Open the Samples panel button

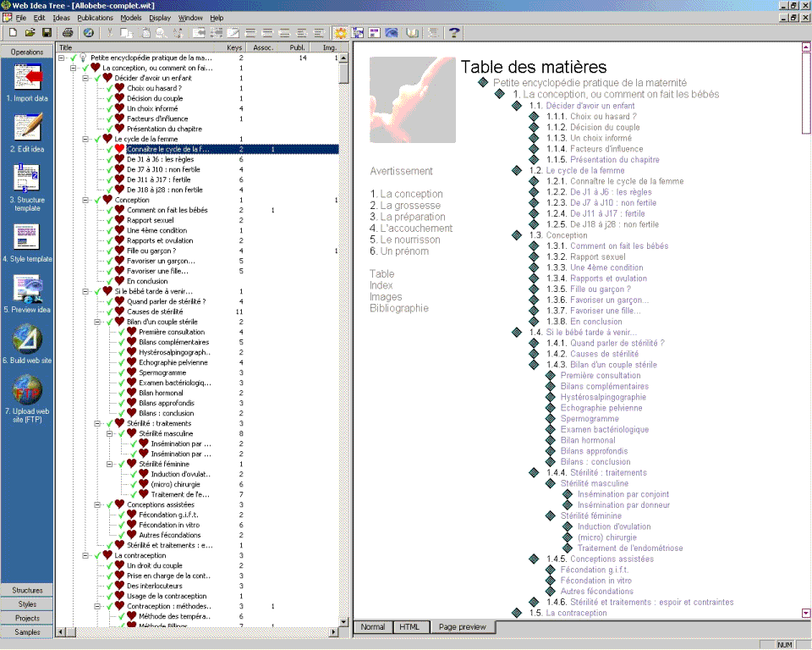[27, 631]
